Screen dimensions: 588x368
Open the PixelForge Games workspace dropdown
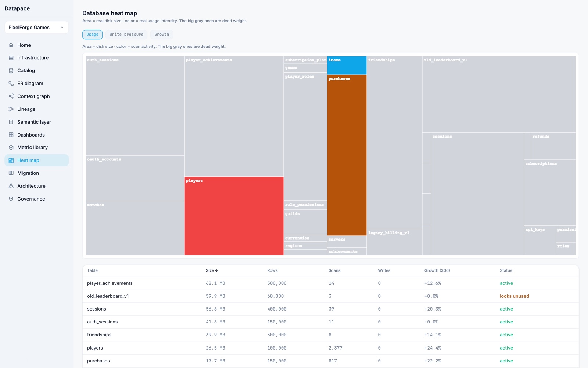[36, 28]
